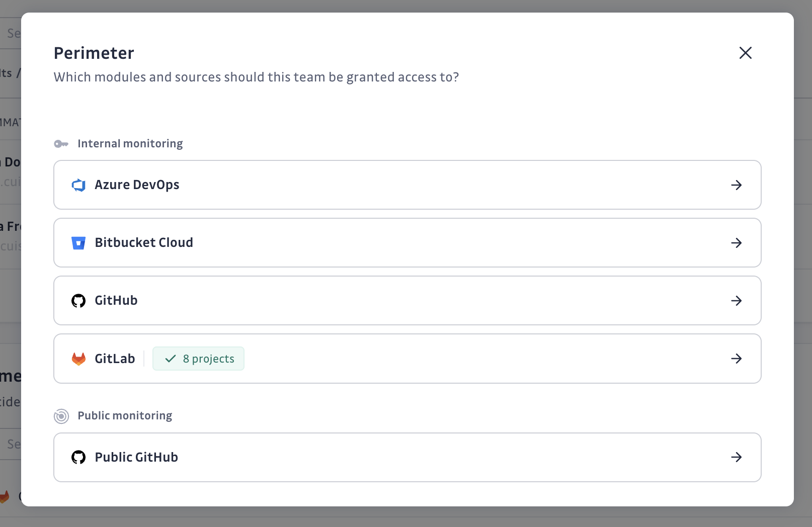Image resolution: width=812 pixels, height=527 pixels.
Task: Click the Azure DevOps logo icon
Action: pyautogui.click(x=78, y=185)
